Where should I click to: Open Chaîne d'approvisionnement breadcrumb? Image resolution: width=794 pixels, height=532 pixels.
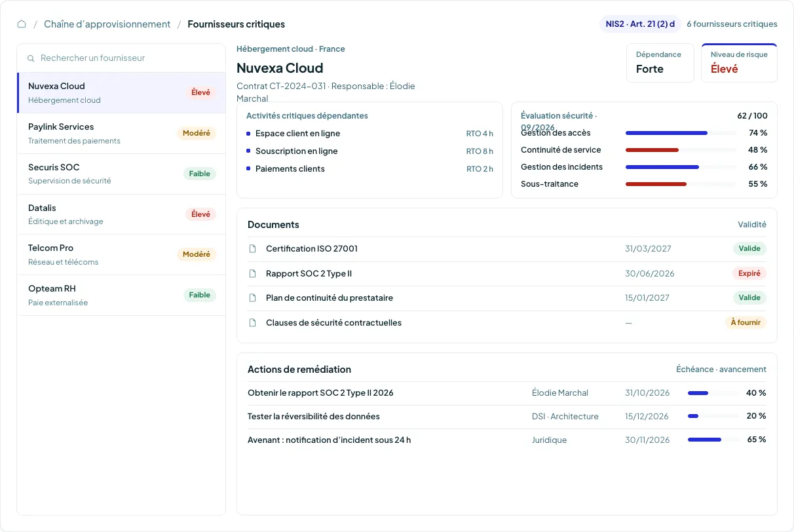[x=107, y=24]
